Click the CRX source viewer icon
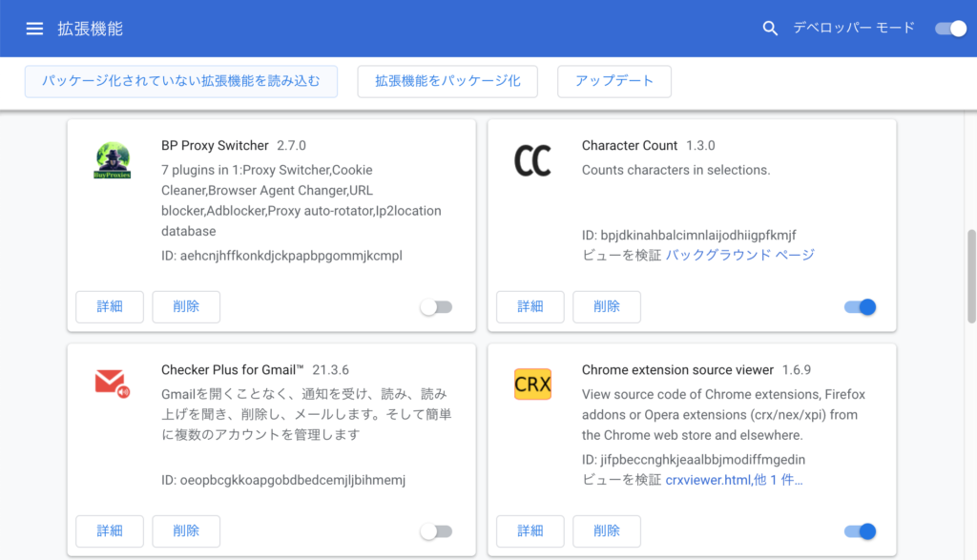This screenshot has width=977, height=560. point(532,384)
